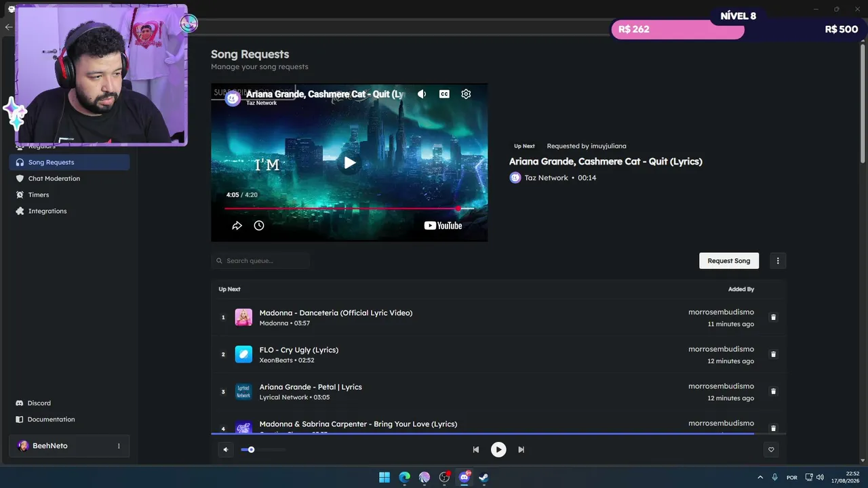Open the video on YouTube via the YouTube logo
868x488 pixels.
point(443,226)
